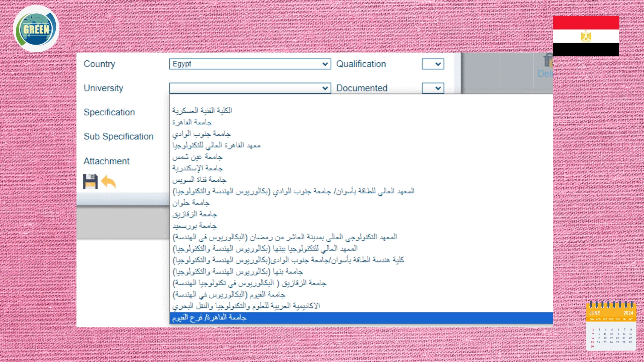Select الكلية الفنية العسكرية entry

(202, 111)
